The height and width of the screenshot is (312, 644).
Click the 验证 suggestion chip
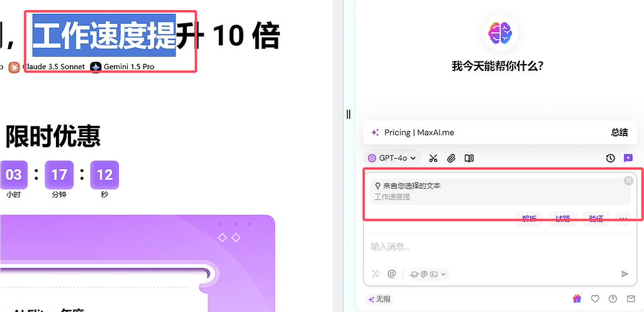(x=596, y=218)
